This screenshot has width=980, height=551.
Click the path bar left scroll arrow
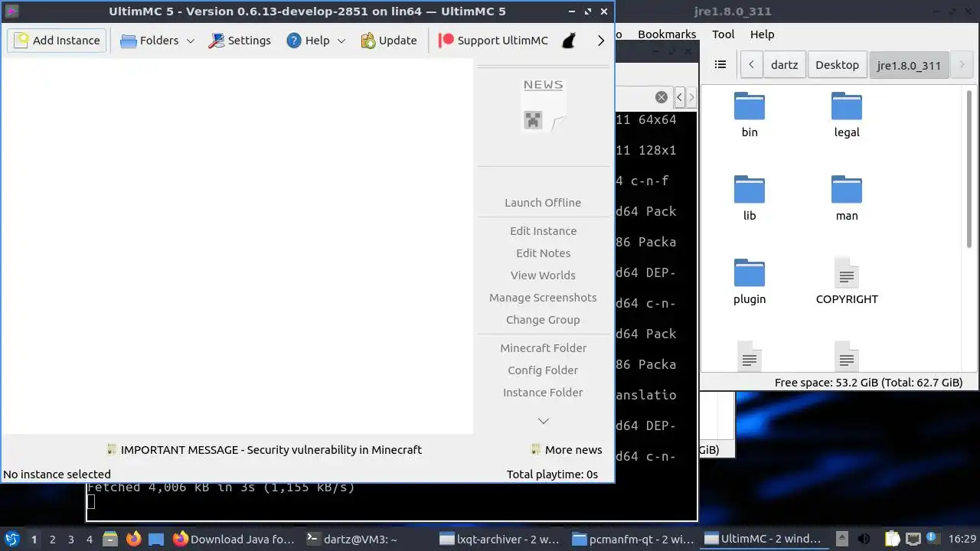point(751,65)
